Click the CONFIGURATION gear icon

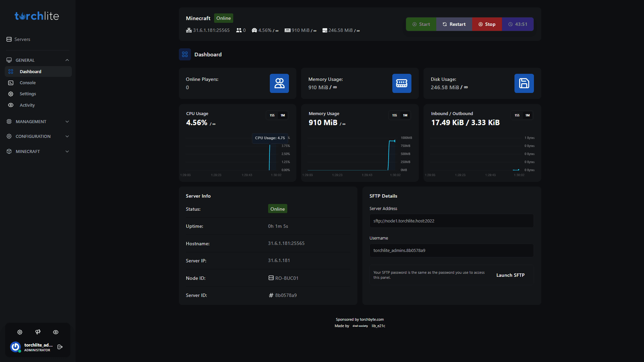tap(9, 136)
